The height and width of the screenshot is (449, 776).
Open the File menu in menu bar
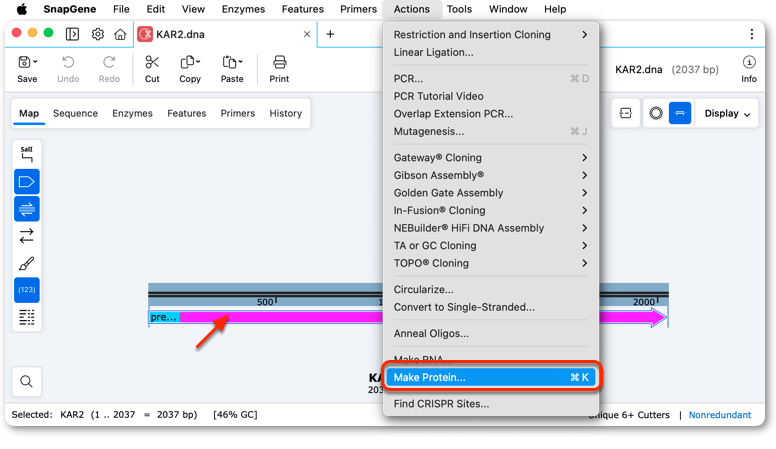pyautogui.click(x=121, y=9)
